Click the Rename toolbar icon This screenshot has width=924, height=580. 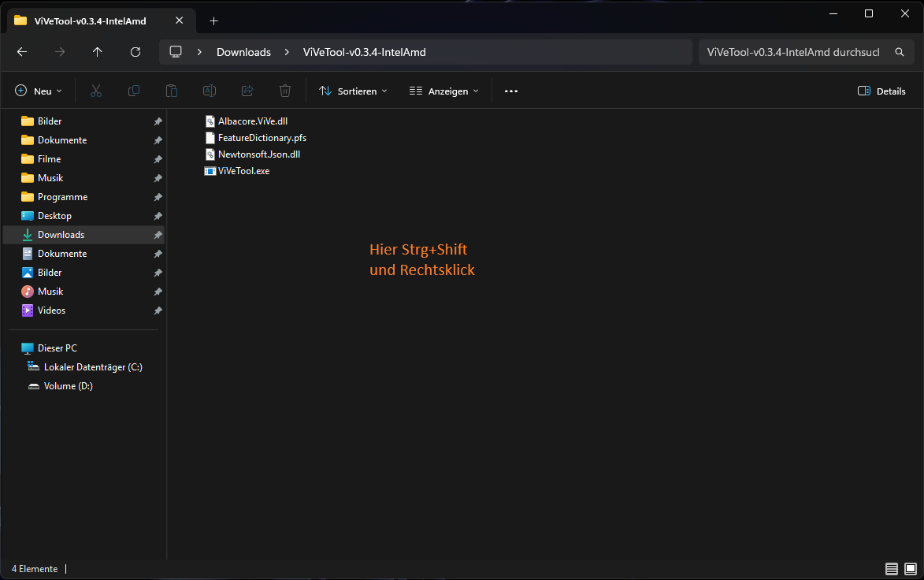[210, 91]
